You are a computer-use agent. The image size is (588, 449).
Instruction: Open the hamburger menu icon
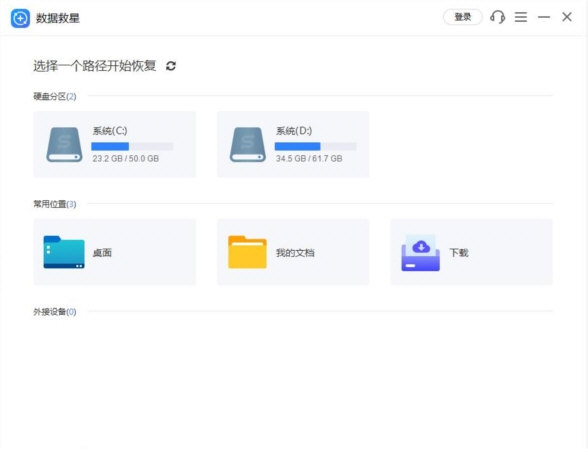[521, 17]
